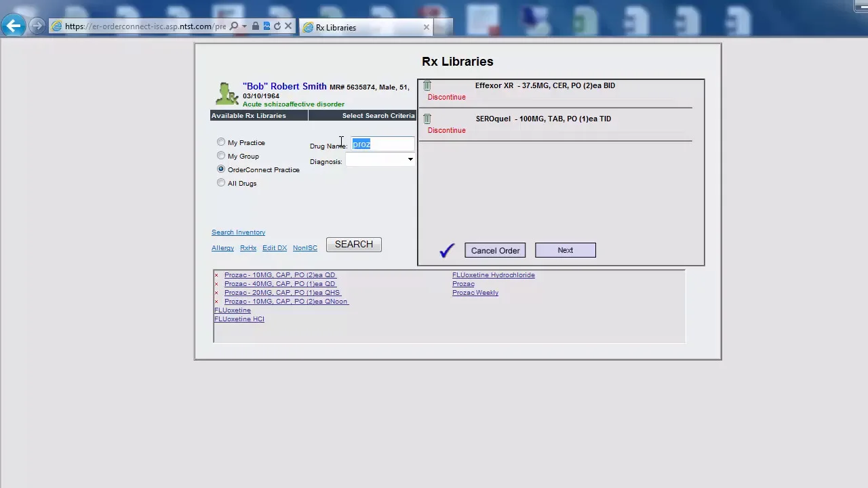Click the patient avatar icon
The width and height of the screenshot is (868, 488).
[226, 94]
